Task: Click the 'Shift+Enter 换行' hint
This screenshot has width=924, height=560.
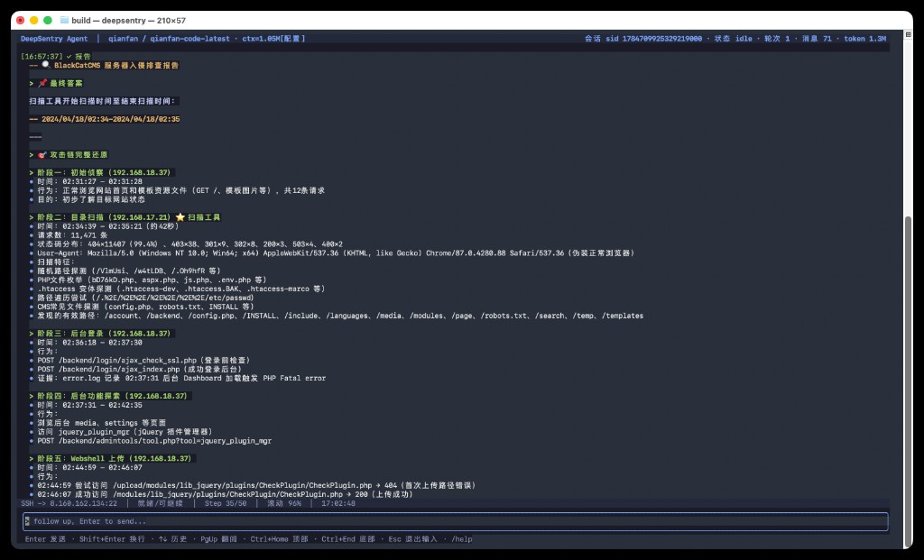Action: click(112, 538)
